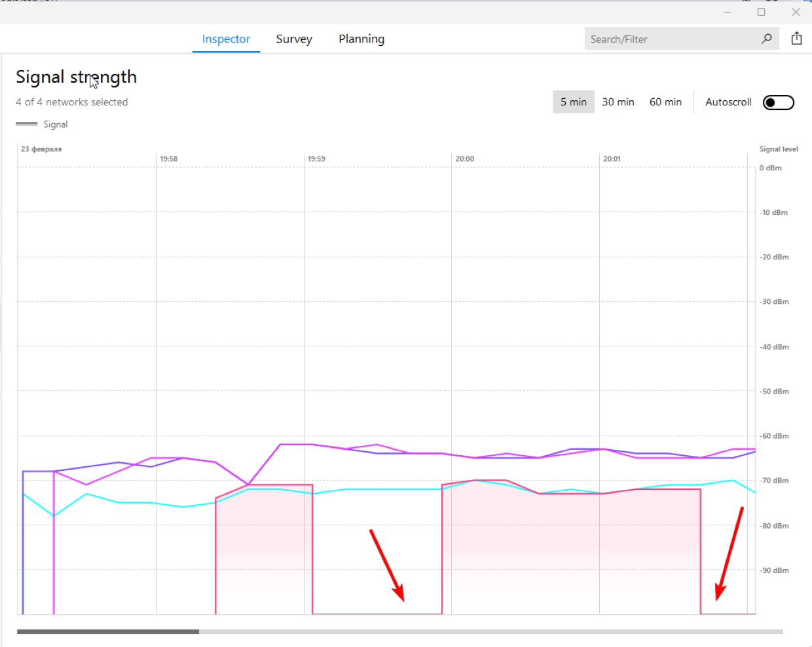
Task: Disable the Autoscroll toggle
Action: point(778,102)
